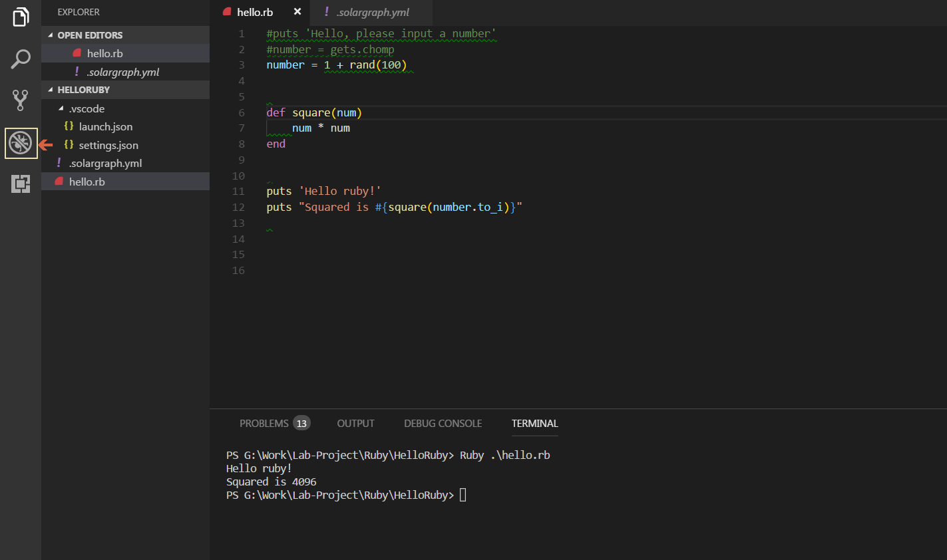Open the Source Control view icon

(20, 100)
